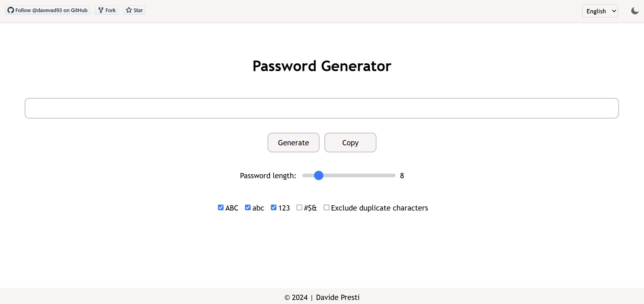Screen dimensions: 644x304
Task: Switch to dark mode with the moon icon
Action: [635, 11]
